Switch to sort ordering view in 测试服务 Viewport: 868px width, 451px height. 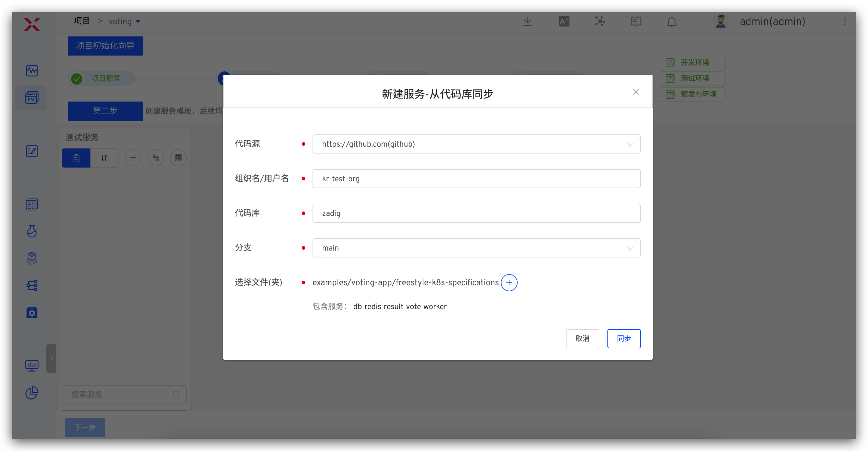(104, 158)
